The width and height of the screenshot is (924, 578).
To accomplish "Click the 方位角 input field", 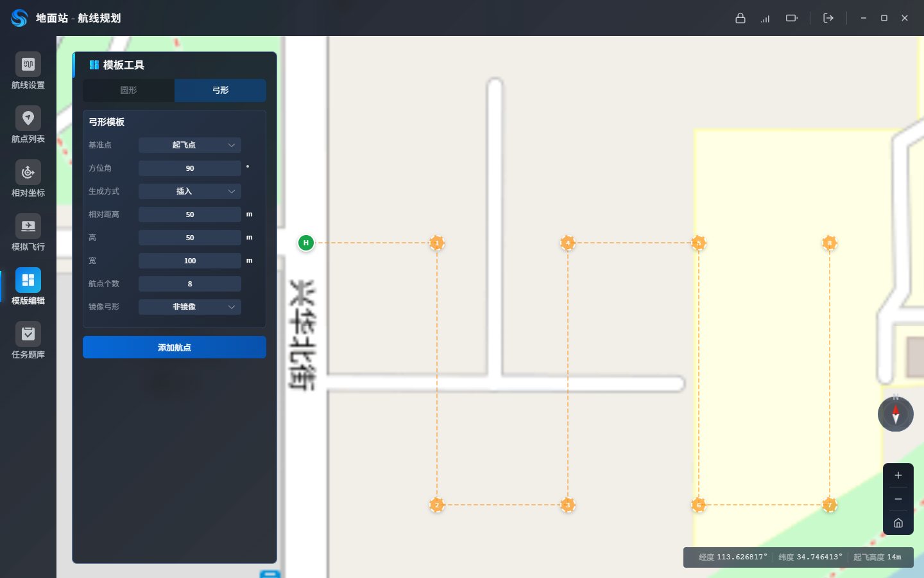I will point(190,168).
